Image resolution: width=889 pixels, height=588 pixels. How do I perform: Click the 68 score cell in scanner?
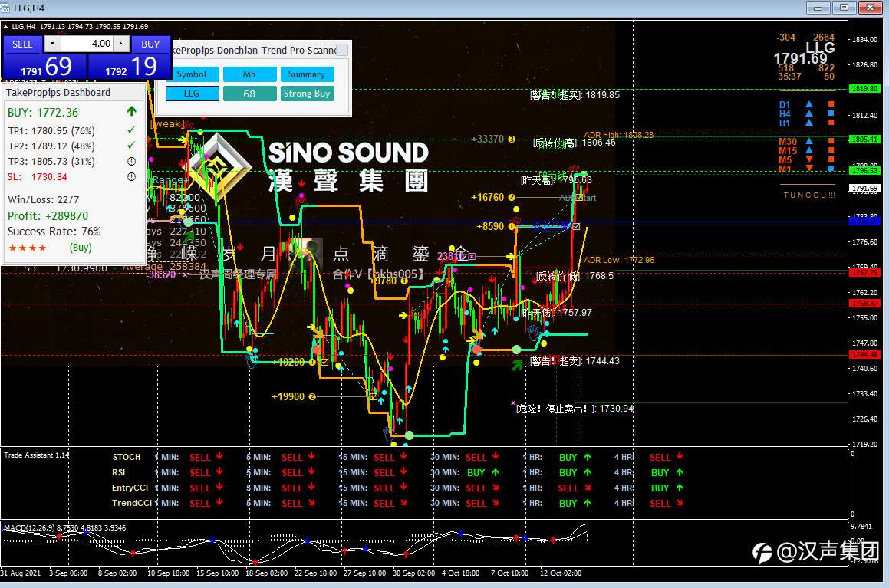point(249,94)
